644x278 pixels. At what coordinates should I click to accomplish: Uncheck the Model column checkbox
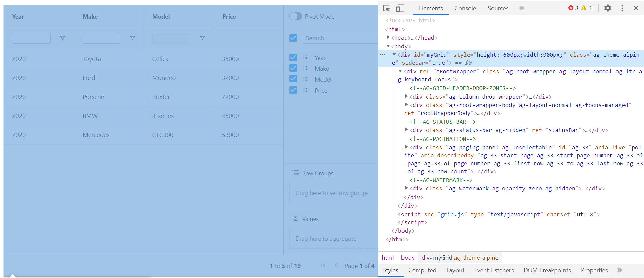click(x=293, y=79)
